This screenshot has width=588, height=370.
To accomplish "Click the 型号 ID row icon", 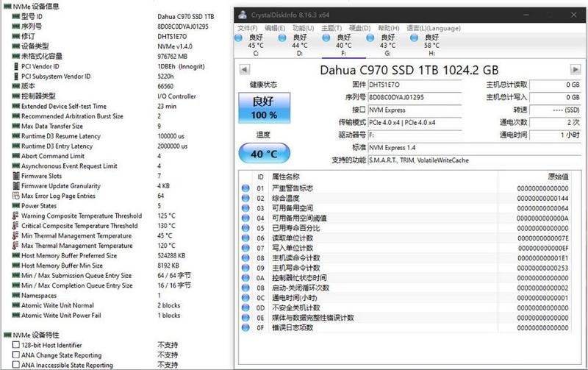I will coord(15,16).
